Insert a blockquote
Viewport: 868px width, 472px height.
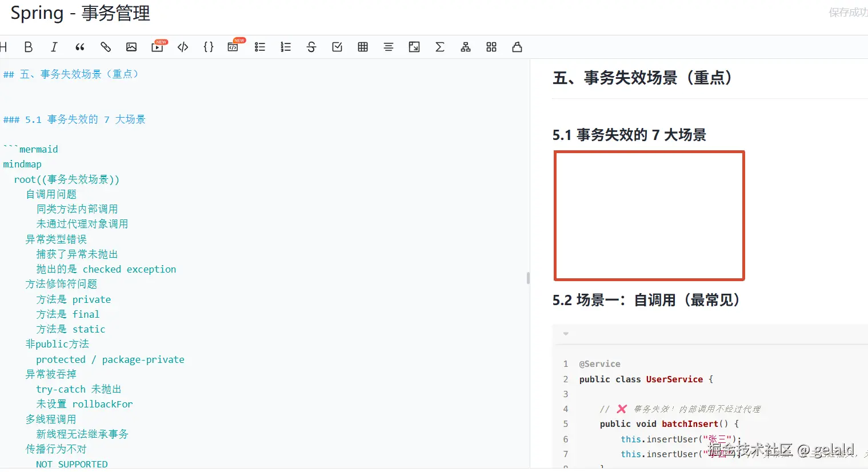(x=79, y=47)
